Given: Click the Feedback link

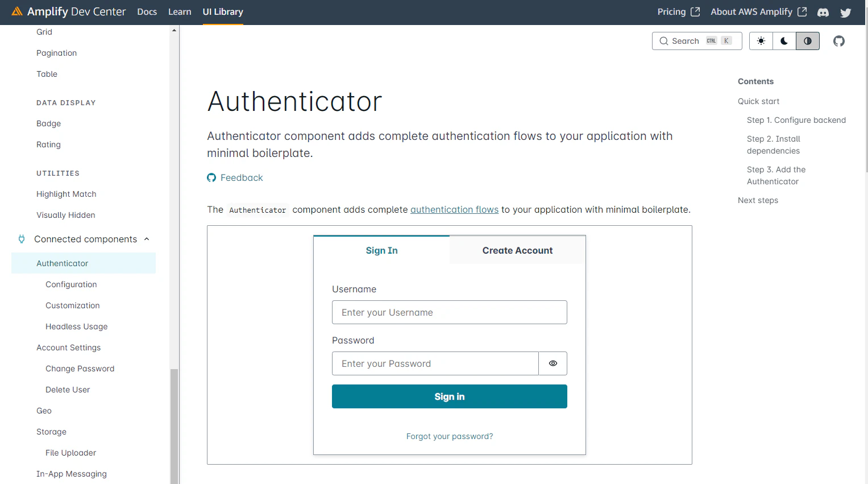Looking at the screenshot, I should point(242,177).
